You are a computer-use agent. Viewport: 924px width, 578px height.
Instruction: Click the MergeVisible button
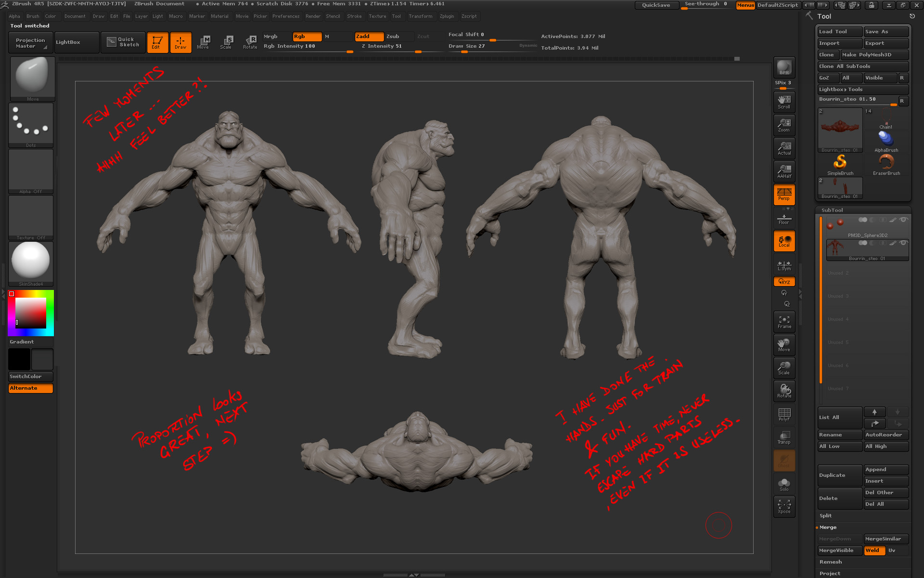[x=840, y=551]
